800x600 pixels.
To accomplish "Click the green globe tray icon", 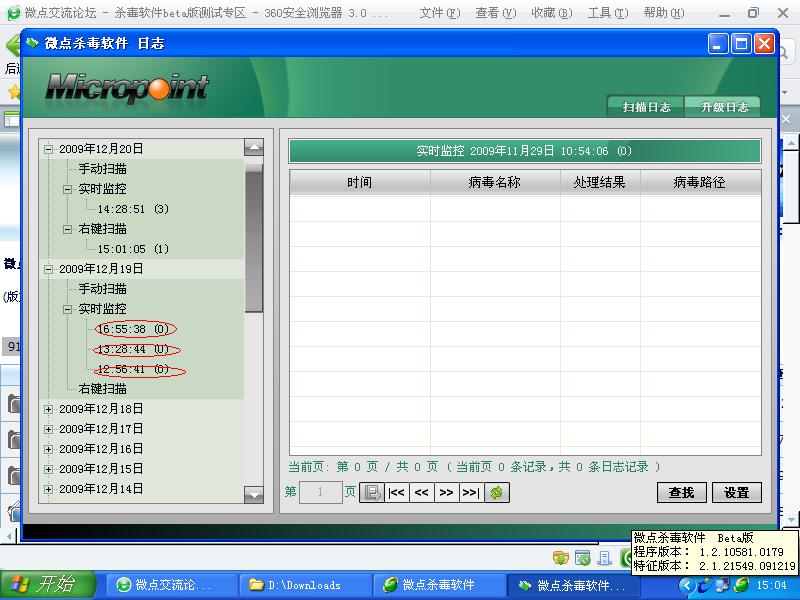I will pos(741,585).
